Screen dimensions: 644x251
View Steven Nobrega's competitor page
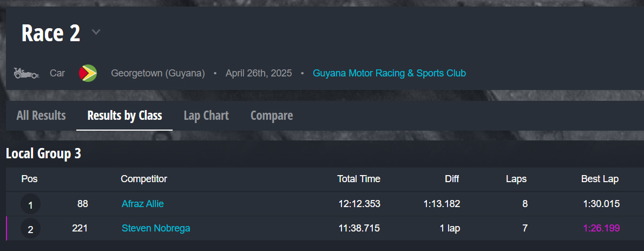156,228
